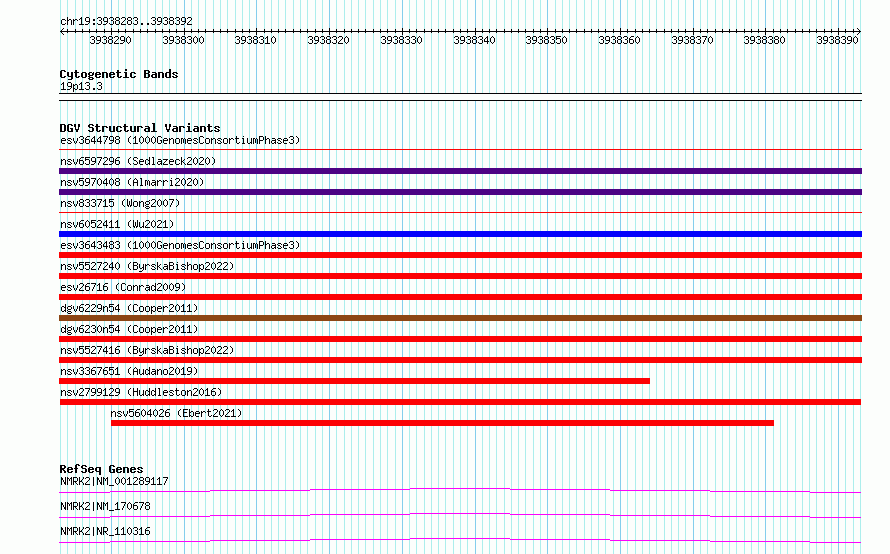Screen dimensions: 890x554
Task: Click nsv833715 (Wong2007) label
Action: tap(120, 203)
